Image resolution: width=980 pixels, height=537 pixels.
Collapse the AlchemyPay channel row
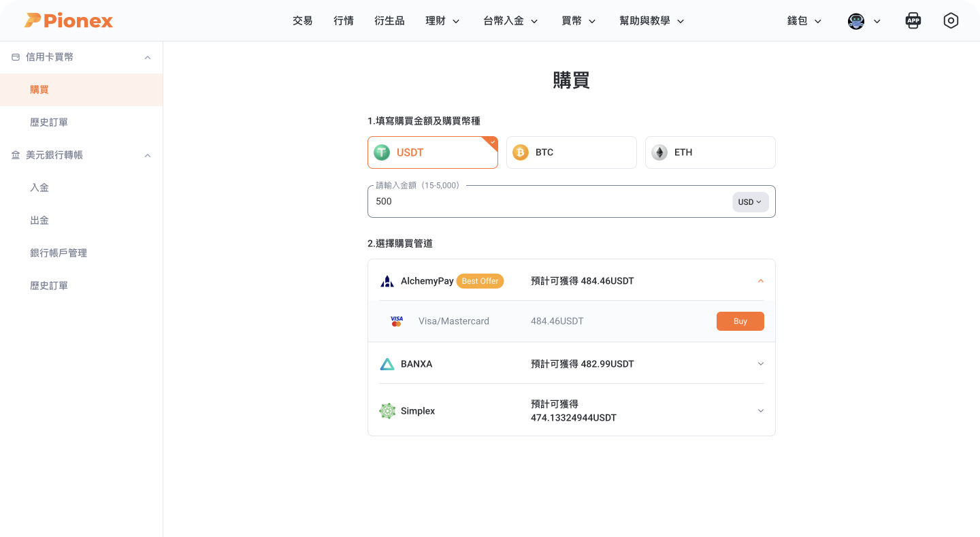coord(761,281)
